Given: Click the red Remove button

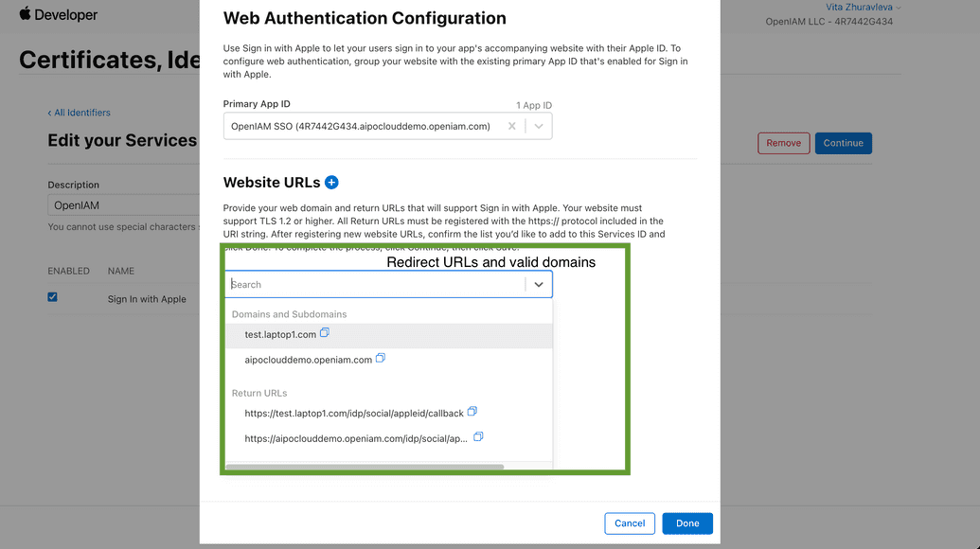Looking at the screenshot, I should point(783,143).
